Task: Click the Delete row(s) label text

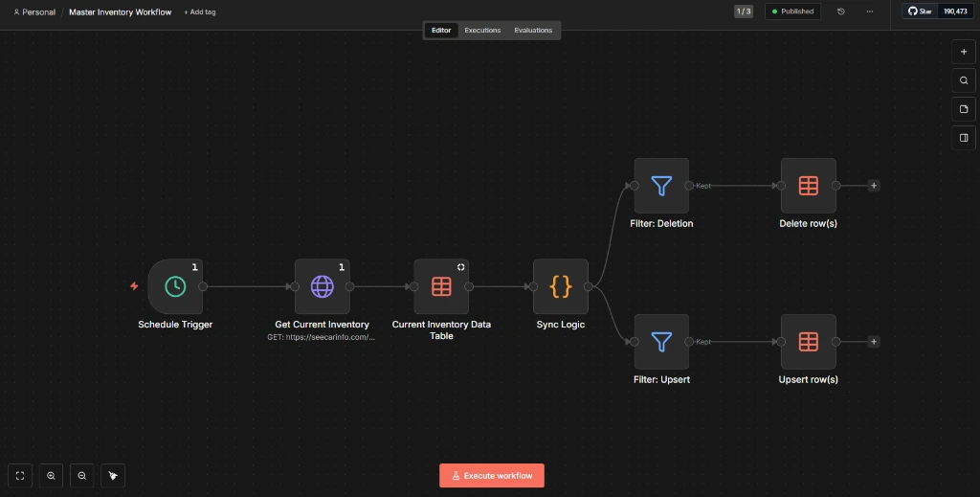Action: 808,223
